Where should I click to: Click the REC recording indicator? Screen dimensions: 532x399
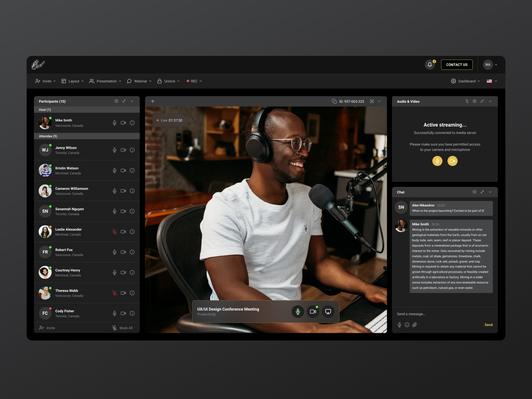194,81
